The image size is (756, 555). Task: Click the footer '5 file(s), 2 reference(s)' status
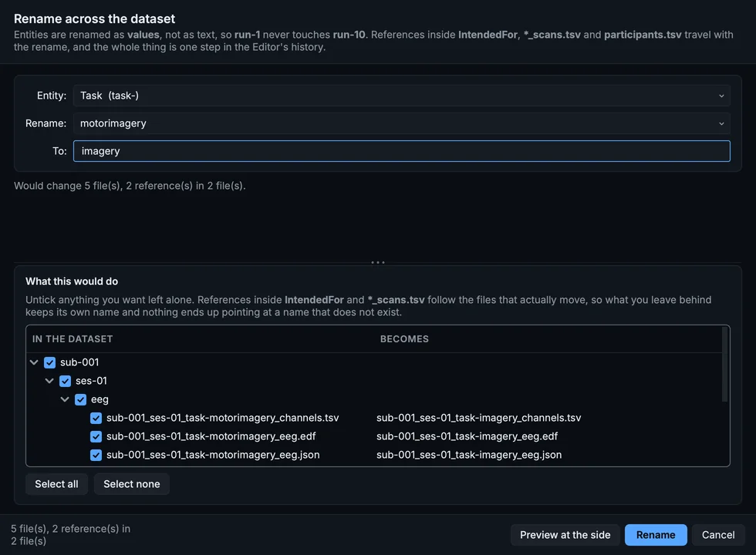[71, 535]
